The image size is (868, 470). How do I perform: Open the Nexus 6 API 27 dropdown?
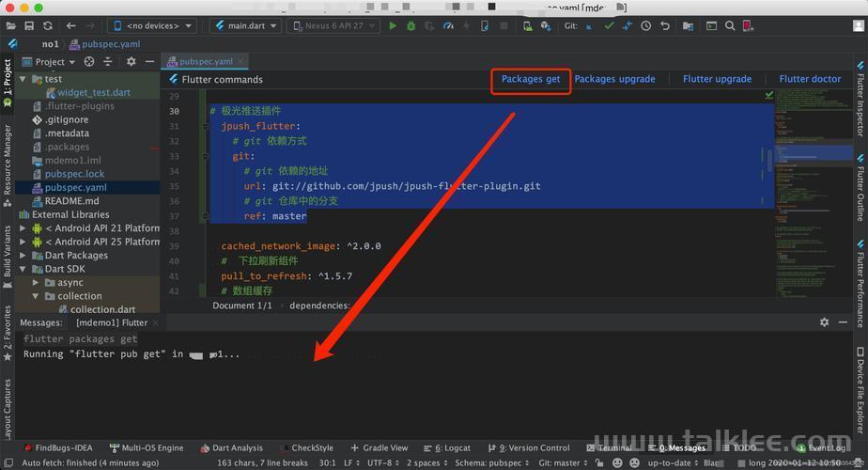pyautogui.click(x=333, y=25)
